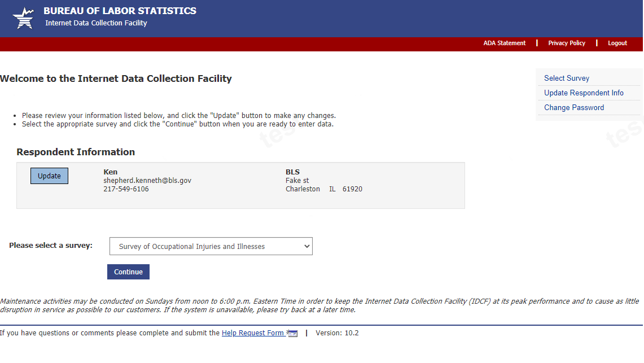The width and height of the screenshot is (644, 363).
Task: Open the ADA Statement link
Action: tap(504, 43)
